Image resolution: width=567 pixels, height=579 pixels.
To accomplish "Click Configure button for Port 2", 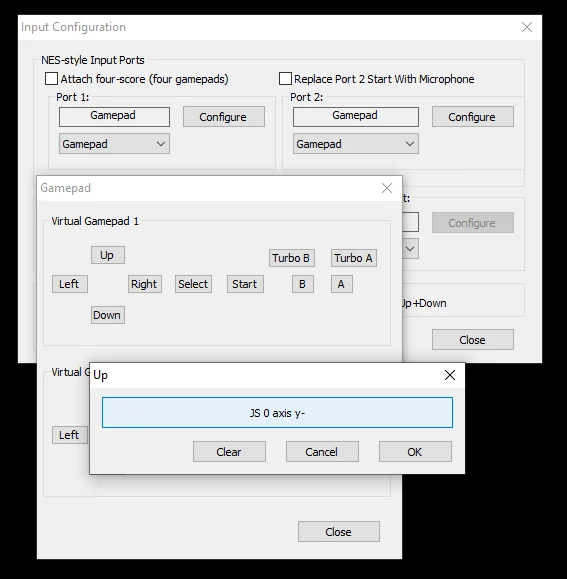I will click(x=473, y=117).
